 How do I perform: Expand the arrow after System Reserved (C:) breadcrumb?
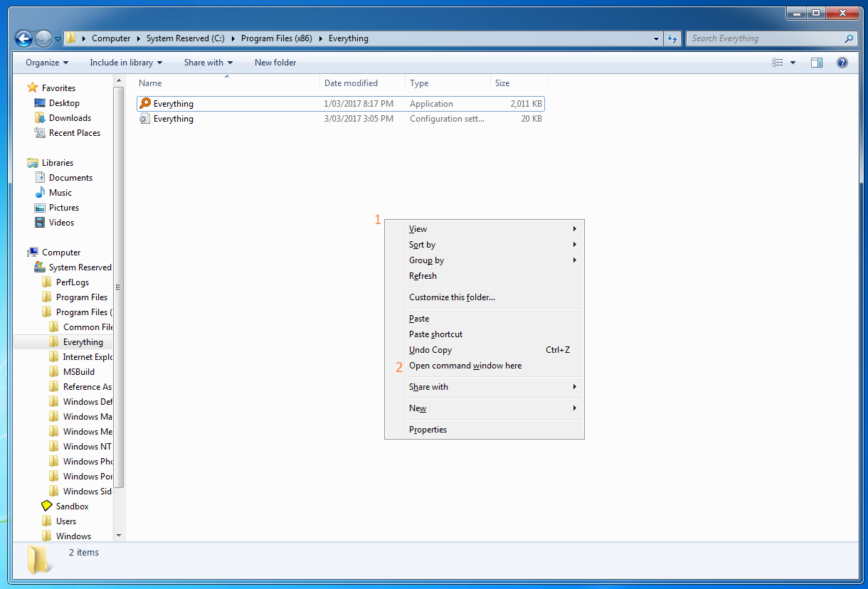click(x=233, y=38)
